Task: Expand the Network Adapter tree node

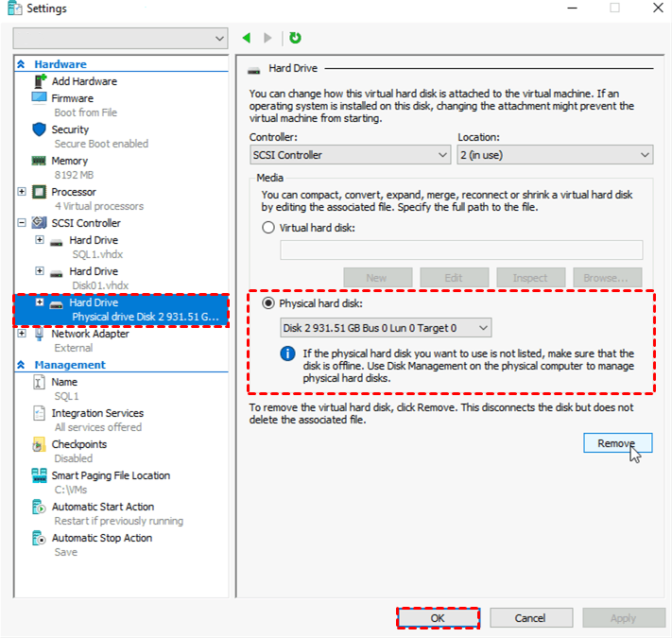Action: click(x=22, y=333)
